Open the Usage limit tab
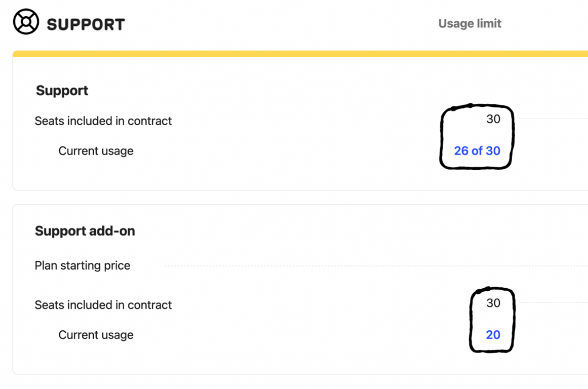588x389 pixels. [469, 23]
